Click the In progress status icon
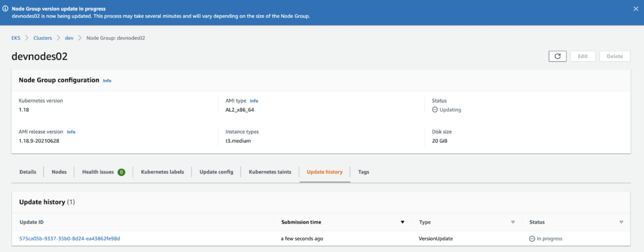 (x=532, y=238)
